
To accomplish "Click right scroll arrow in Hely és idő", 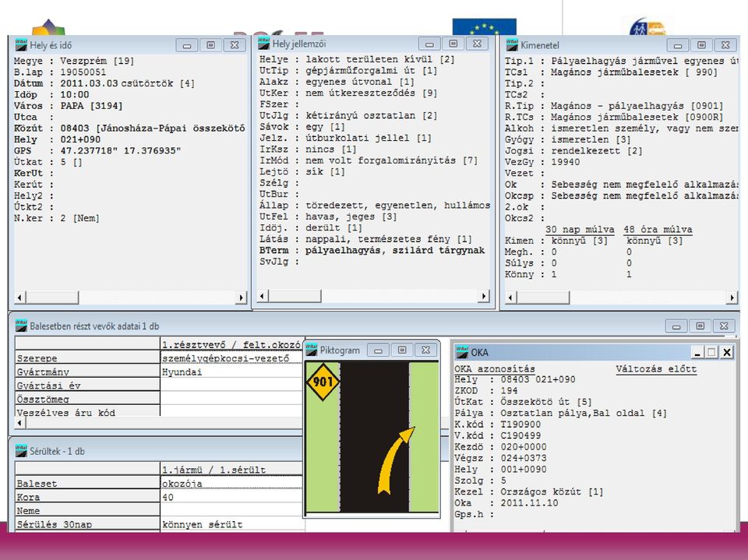I will coord(242,298).
